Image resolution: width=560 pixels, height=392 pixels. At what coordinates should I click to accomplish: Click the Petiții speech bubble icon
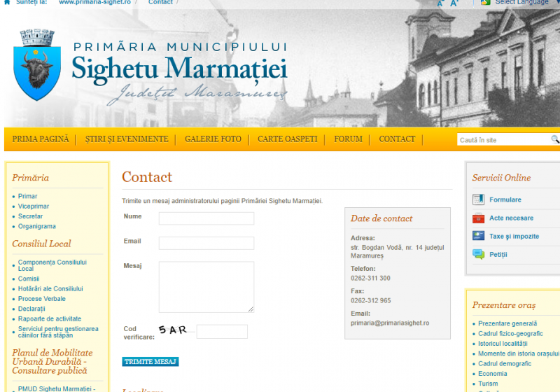pos(478,254)
